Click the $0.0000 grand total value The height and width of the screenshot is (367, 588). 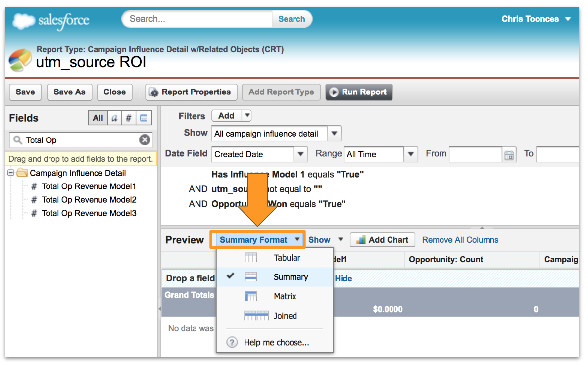(388, 309)
